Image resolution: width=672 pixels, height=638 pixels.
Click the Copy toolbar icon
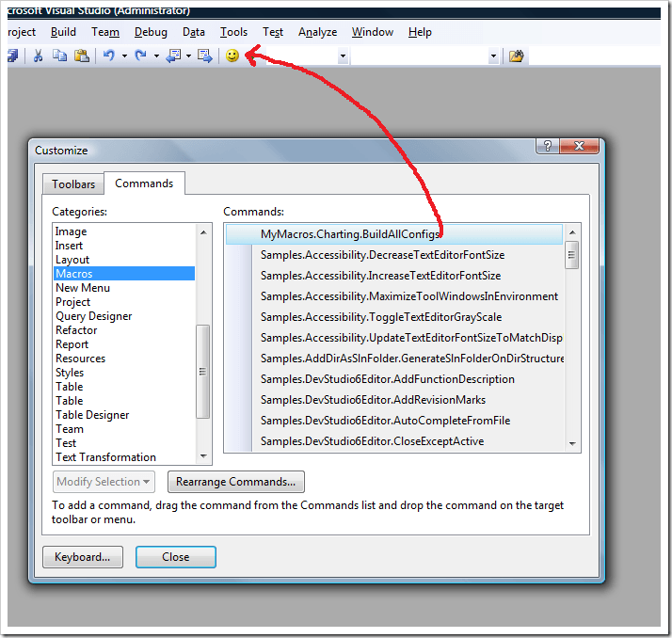point(59,56)
